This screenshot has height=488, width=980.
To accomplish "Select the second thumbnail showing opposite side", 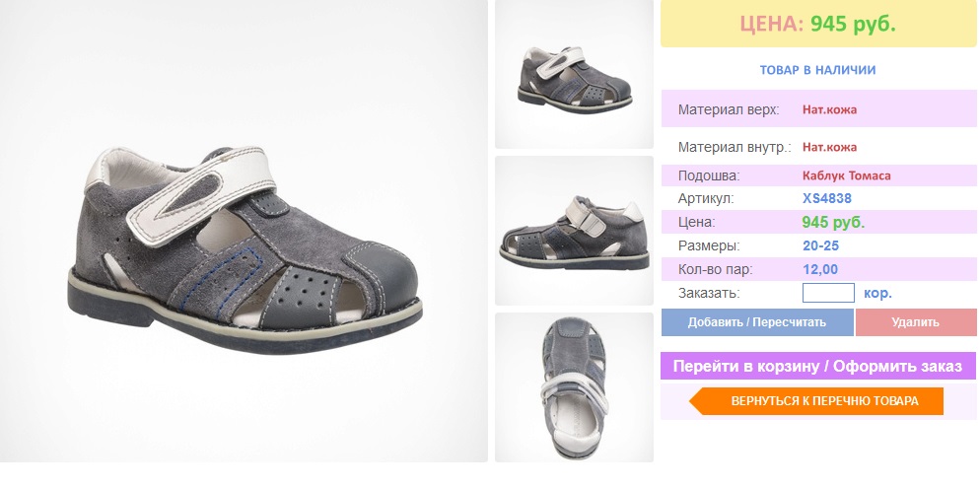I will [x=574, y=231].
